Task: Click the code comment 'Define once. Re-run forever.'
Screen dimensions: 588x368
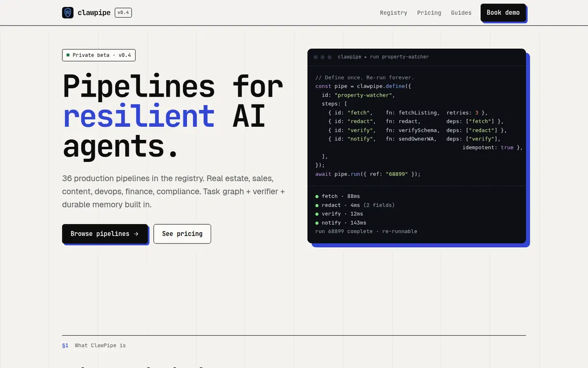Action: (365, 78)
